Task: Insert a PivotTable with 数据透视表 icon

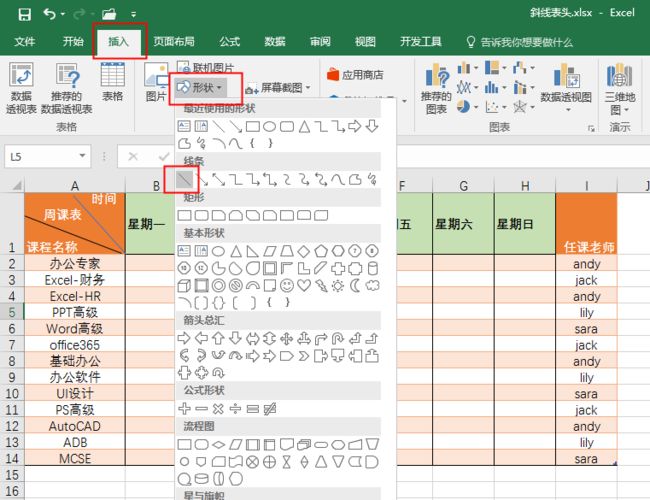Action: pos(21,88)
